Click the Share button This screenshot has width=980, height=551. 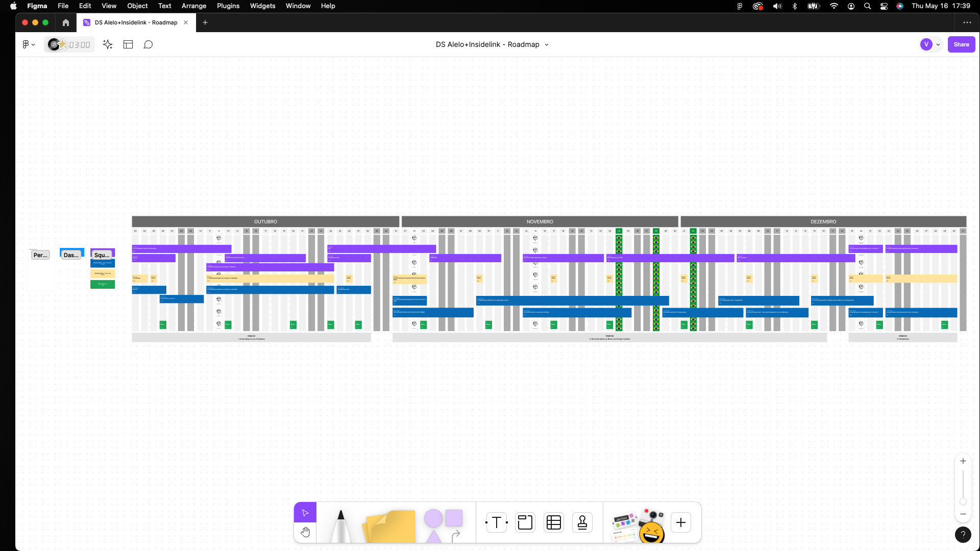tap(961, 45)
